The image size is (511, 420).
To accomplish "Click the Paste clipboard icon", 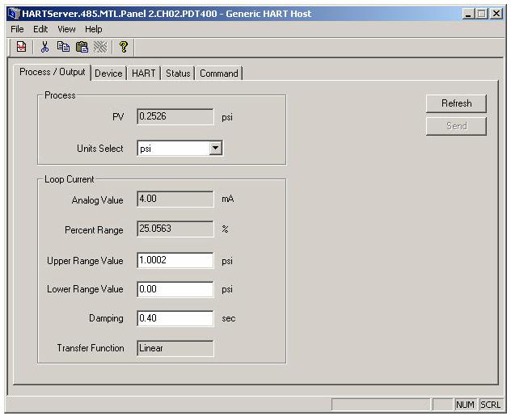I will tap(82, 47).
